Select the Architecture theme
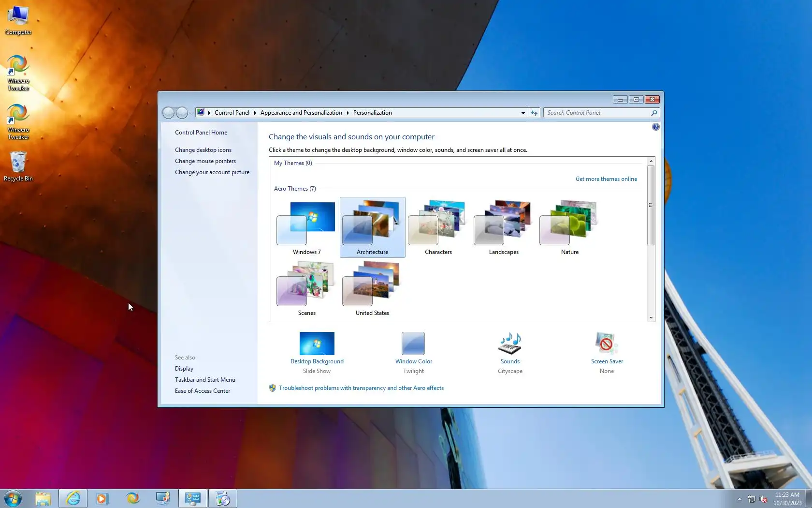The width and height of the screenshot is (812, 508). point(372,227)
